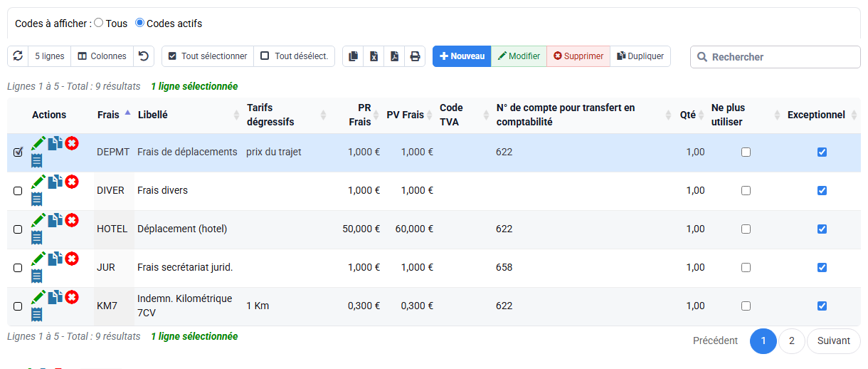Screen dimensions: 868x369
Task: Focus the Rechercher search field
Action: 776,57
